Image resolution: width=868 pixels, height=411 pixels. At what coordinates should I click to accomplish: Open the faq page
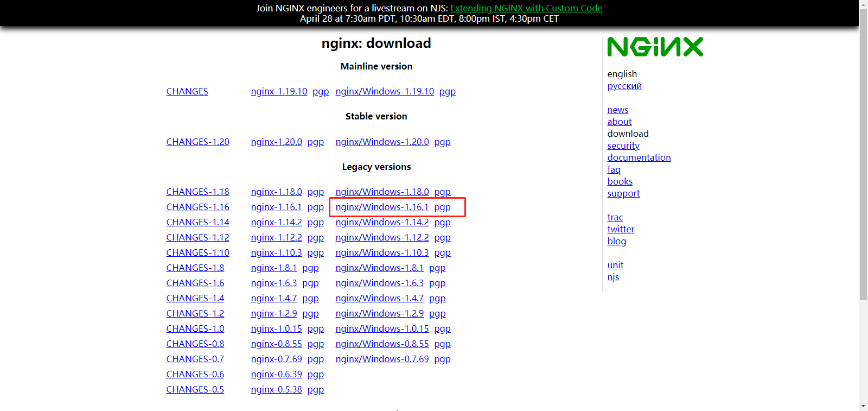click(x=614, y=169)
